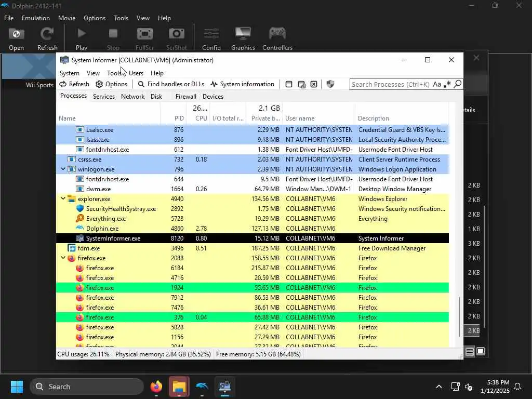
Task: Select the Processes tab
Action: point(73,96)
